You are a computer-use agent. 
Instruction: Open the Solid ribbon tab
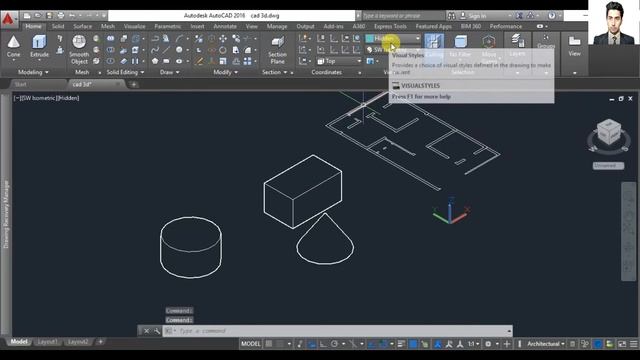tap(58, 26)
